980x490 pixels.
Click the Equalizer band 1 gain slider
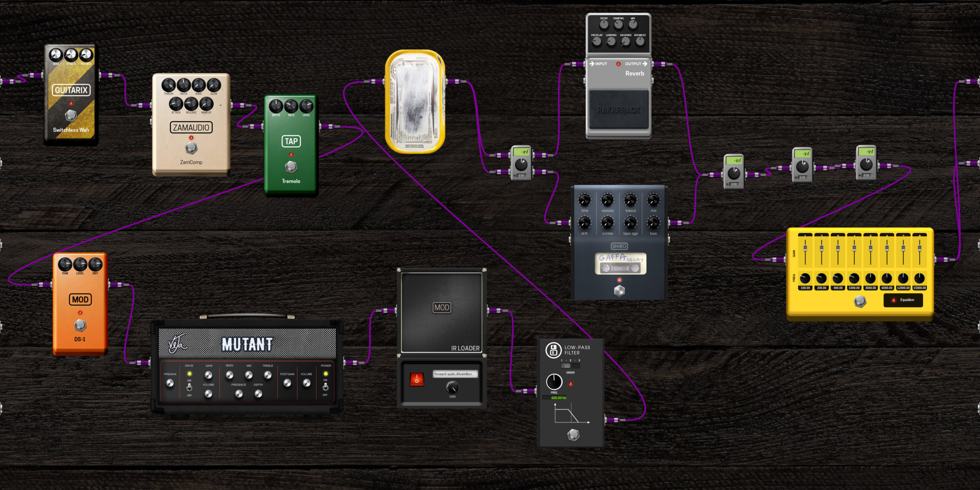pyautogui.click(x=805, y=252)
